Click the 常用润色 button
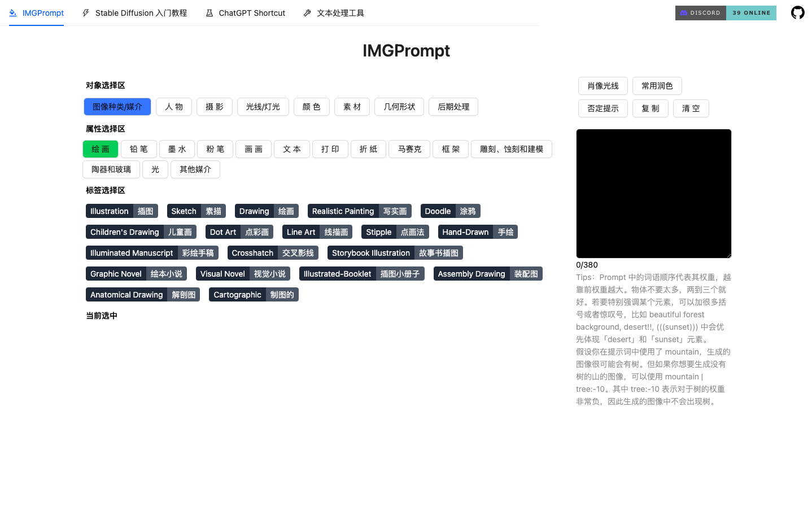 point(657,85)
